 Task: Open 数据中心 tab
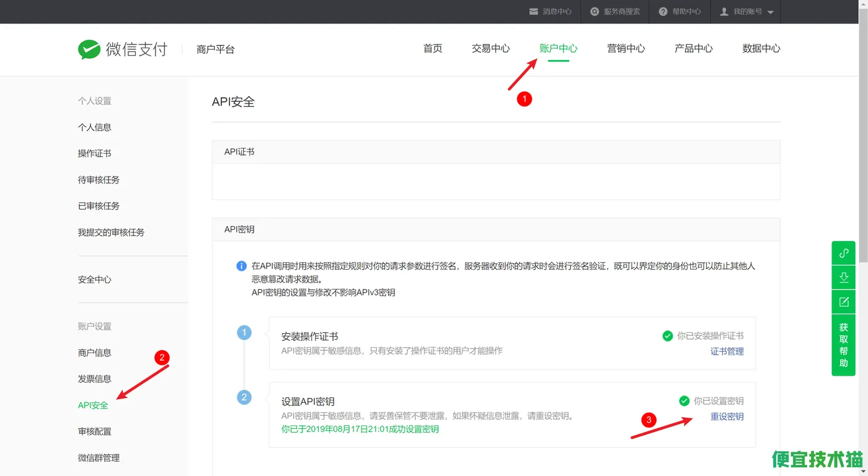tap(761, 48)
